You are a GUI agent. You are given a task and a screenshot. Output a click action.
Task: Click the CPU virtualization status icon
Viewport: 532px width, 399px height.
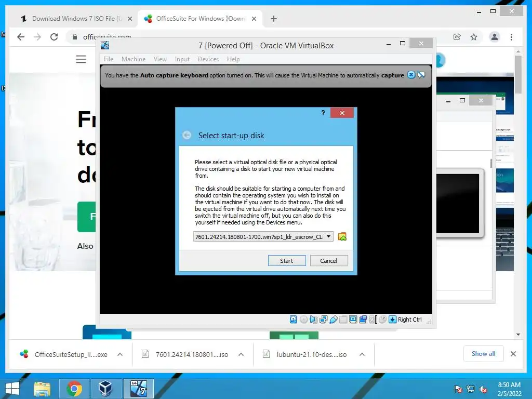pyautogui.click(x=373, y=320)
